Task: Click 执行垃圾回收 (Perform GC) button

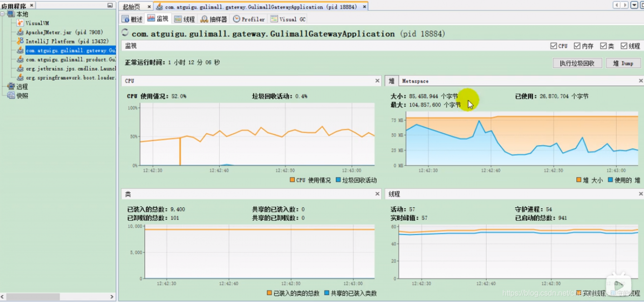Action: click(x=577, y=63)
